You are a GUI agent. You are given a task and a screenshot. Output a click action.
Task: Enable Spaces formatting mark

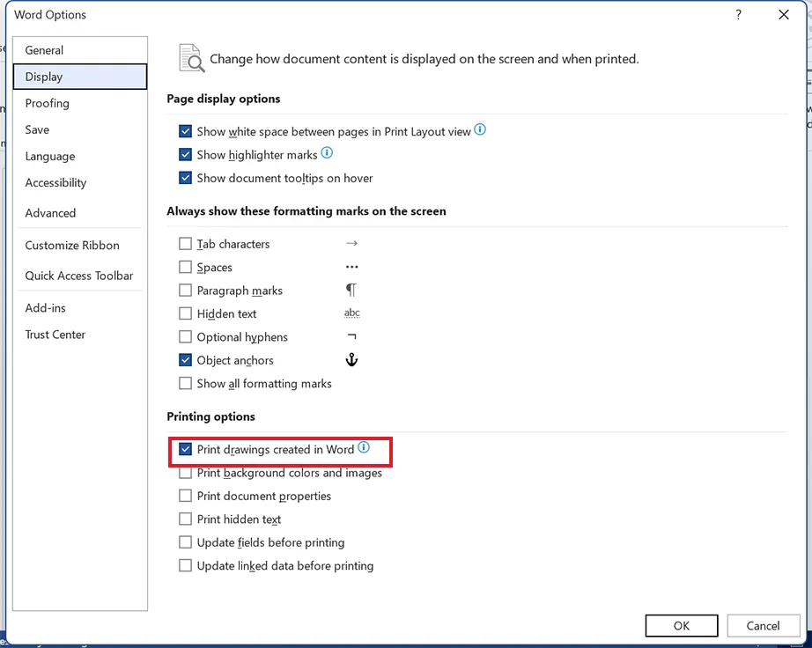point(185,267)
